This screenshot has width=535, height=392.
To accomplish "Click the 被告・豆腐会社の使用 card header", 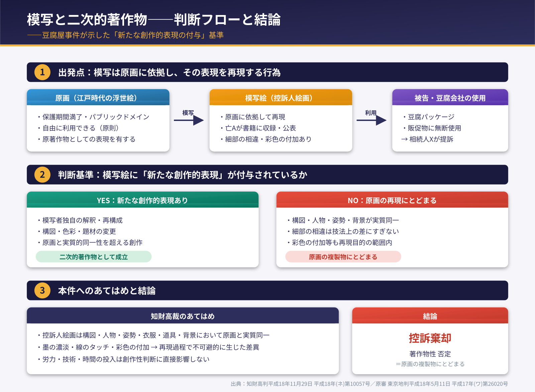I will [450, 97].
